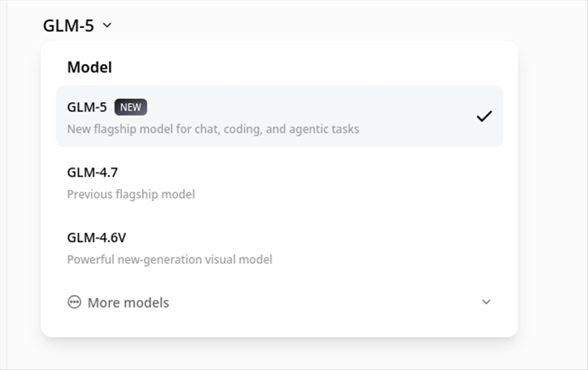Select the GLM-5 option name in list
The height and width of the screenshot is (370, 588).
(87, 107)
